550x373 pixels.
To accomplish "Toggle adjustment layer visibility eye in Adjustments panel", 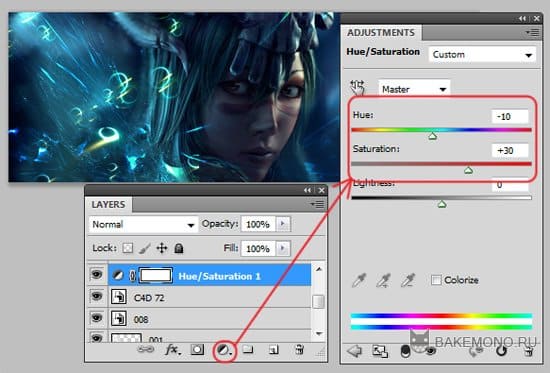I will click(430, 351).
